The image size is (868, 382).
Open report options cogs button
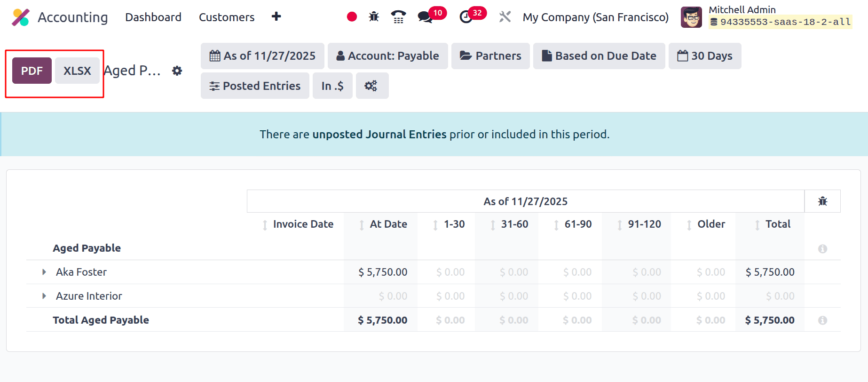pos(371,86)
